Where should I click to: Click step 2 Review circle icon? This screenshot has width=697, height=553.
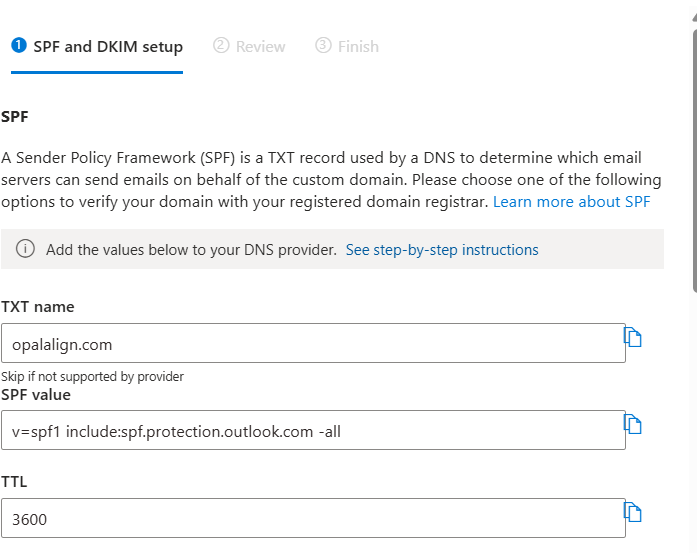click(221, 46)
